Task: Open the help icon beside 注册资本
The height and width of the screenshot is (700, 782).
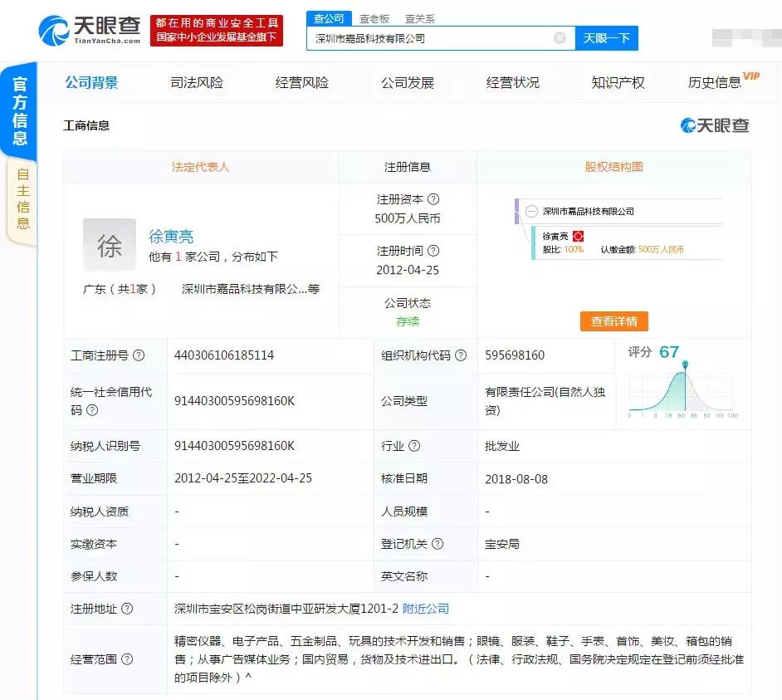Action: (x=435, y=199)
